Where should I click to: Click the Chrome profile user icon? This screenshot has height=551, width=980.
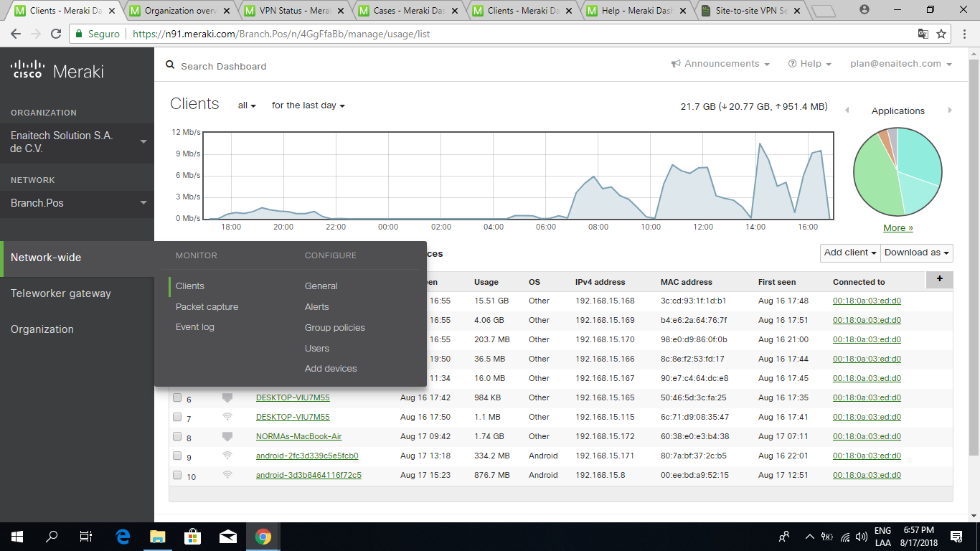[x=864, y=9]
